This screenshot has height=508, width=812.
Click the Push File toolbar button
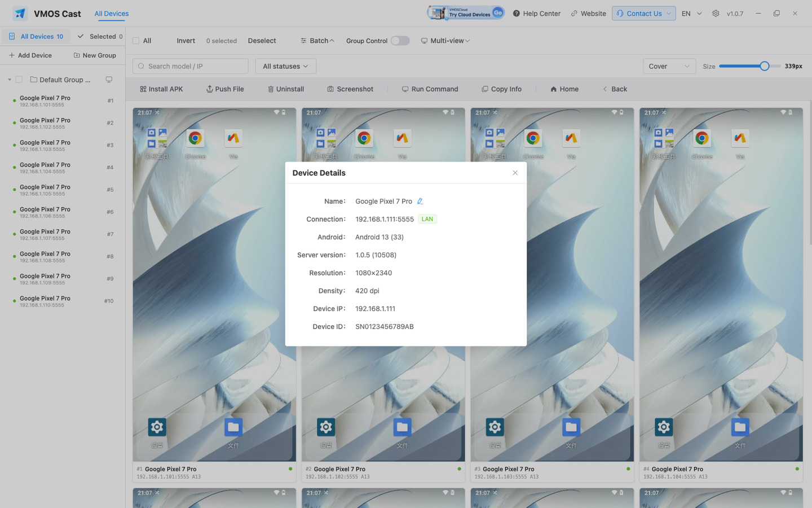(225, 89)
